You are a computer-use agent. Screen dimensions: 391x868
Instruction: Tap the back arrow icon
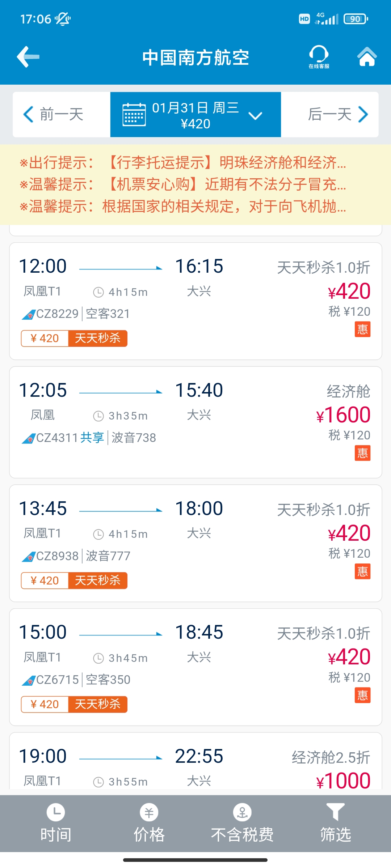pyautogui.click(x=28, y=57)
